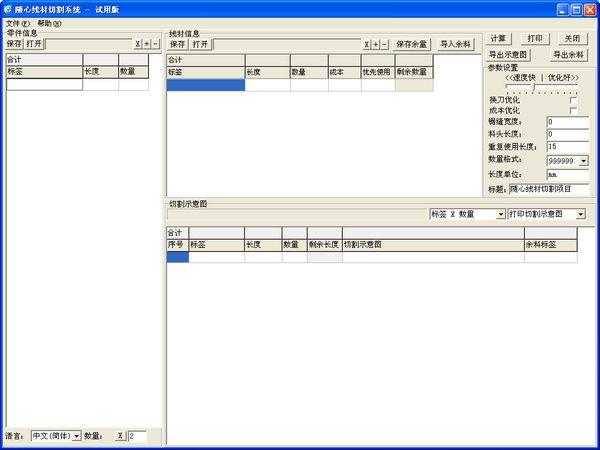Open the 数量格式 dropdown showing 999999
This screenshot has width=600, height=450.
pos(583,160)
